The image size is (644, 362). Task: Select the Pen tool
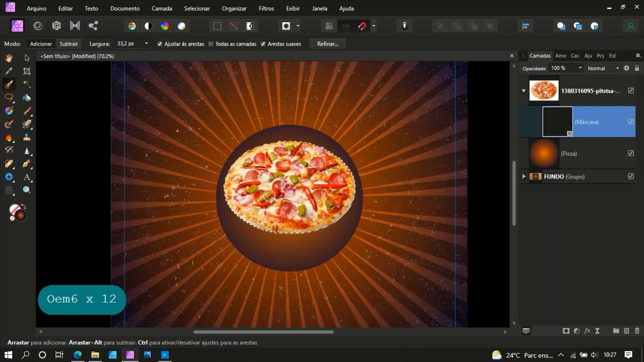27,163
